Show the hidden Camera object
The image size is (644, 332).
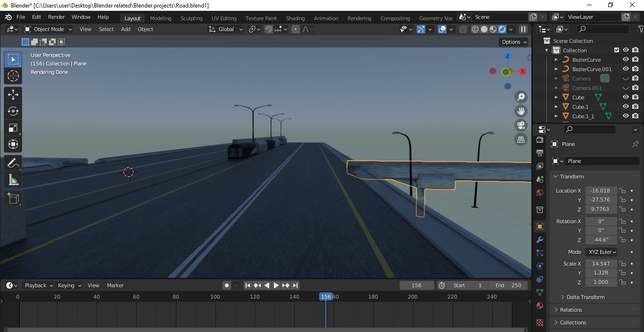626,79
